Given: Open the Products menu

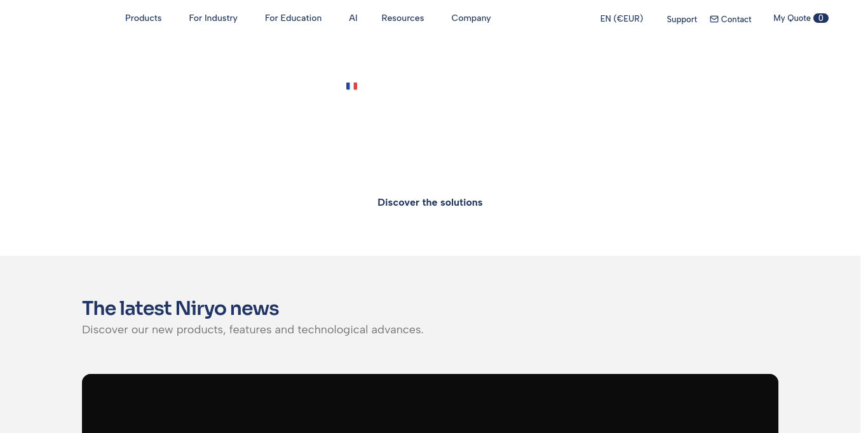Looking at the screenshot, I should pyautogui.click(x=143, y=18).
